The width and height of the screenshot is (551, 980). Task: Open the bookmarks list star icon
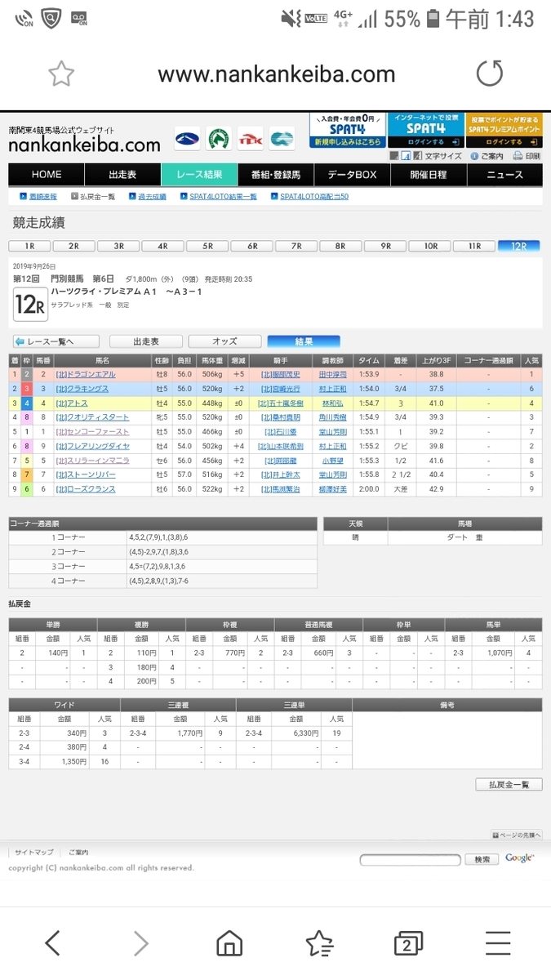319,943
